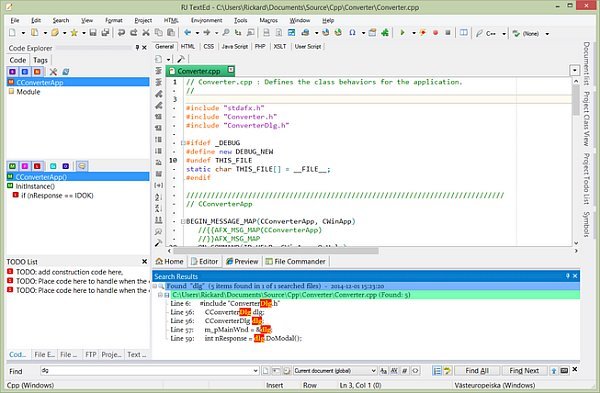Toggle match case Aa option in Find bar

point(383,370)
